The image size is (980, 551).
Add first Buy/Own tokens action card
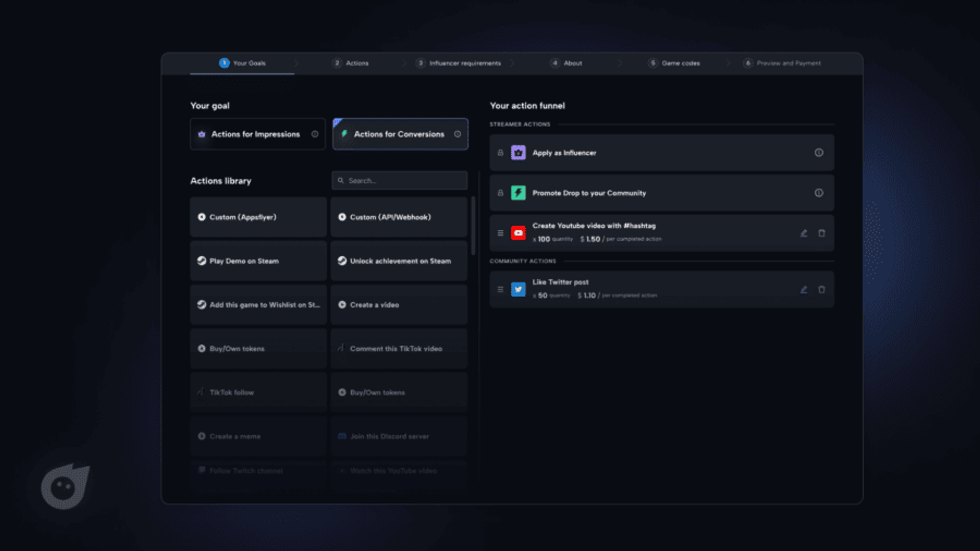(258, 349)
